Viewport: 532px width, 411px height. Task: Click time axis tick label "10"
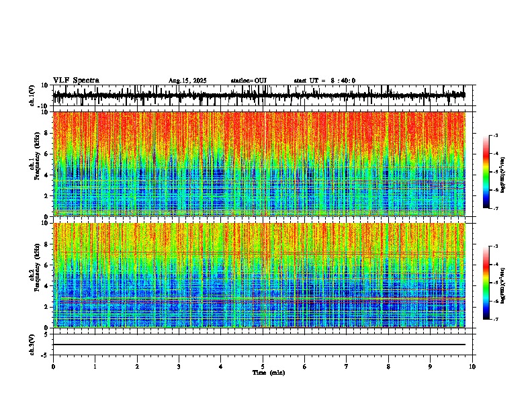472,367
